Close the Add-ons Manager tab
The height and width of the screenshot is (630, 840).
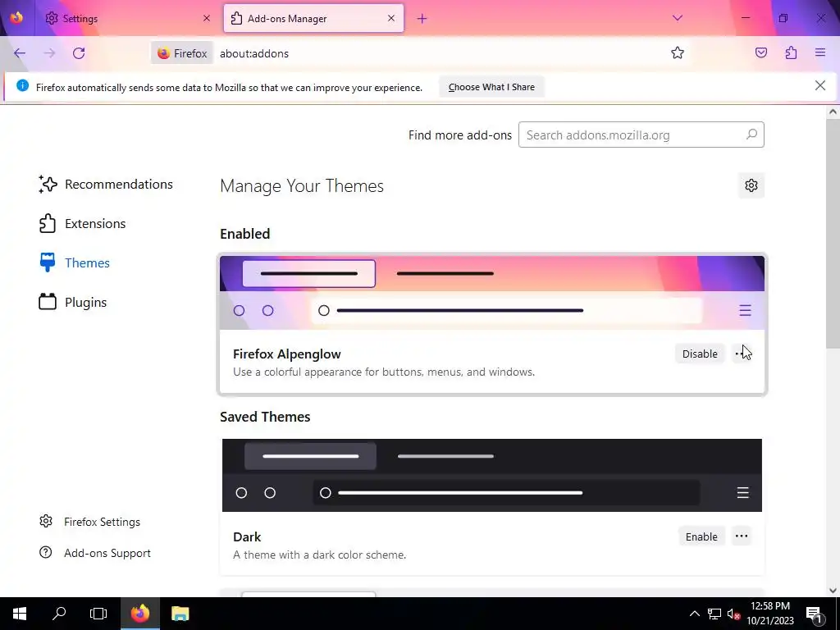pyautogui.click(x=391, y=19)
